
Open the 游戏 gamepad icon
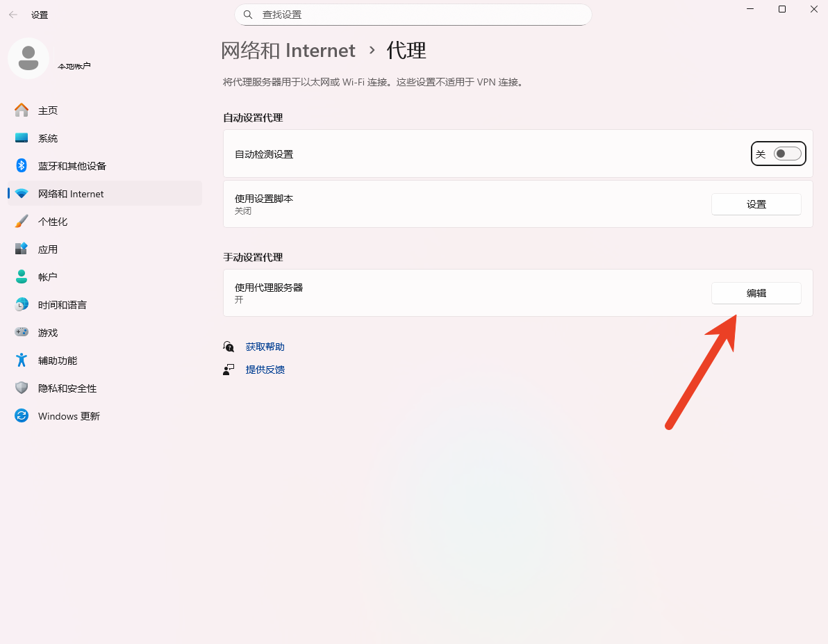tap(22, 333)
